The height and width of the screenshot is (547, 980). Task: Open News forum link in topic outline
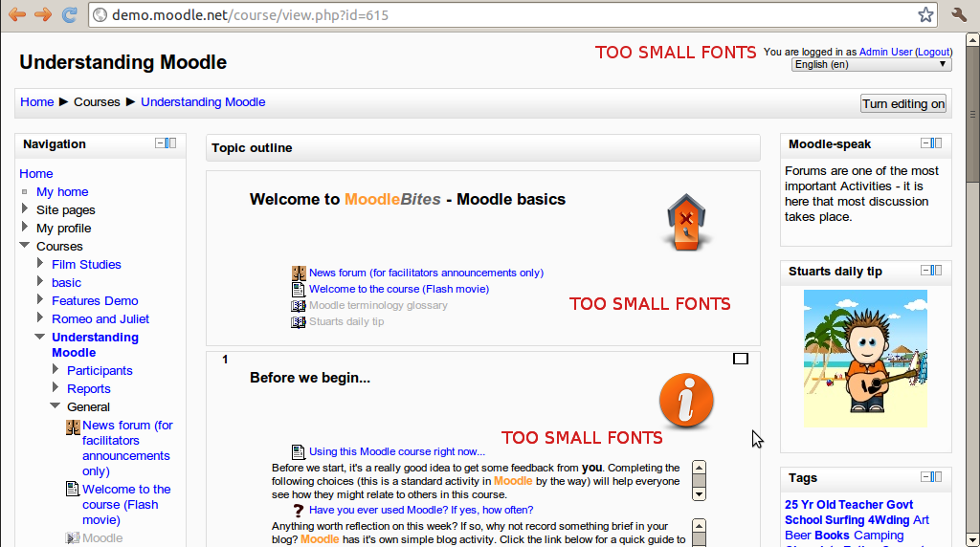pyautogui.click(x=426, y=273)
